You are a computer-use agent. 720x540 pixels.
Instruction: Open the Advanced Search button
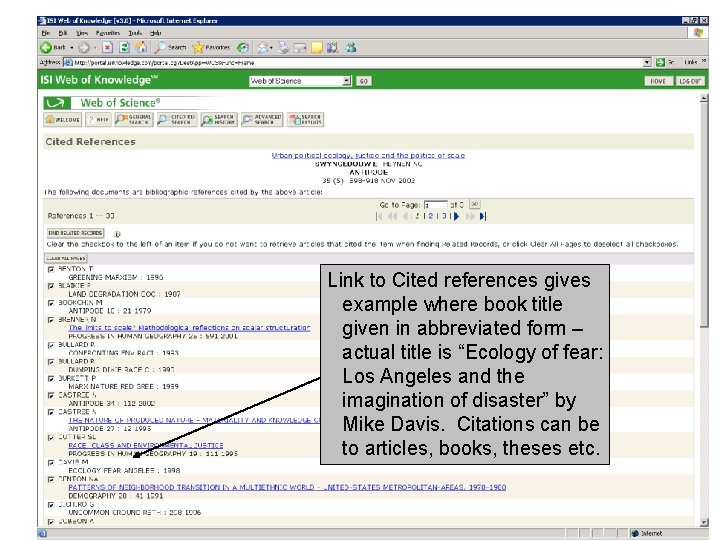pos(262,119)
